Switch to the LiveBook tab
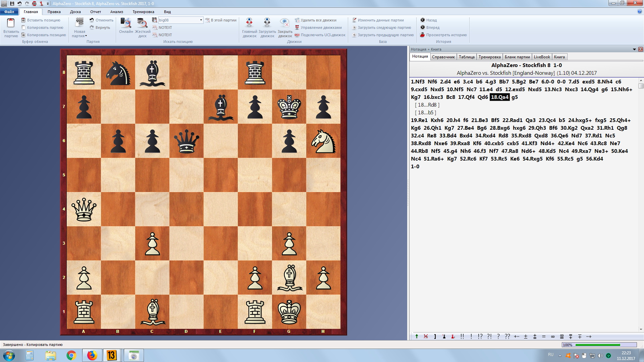644x362 pixels. pos(542,57)
